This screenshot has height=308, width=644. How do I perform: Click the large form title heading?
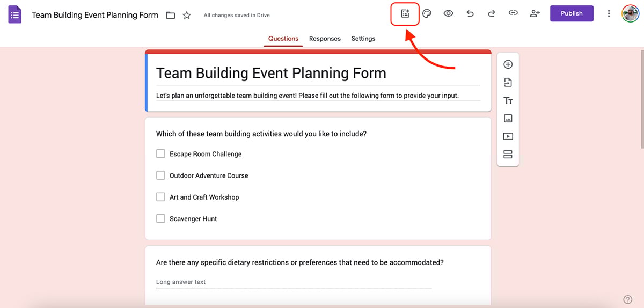pos(271,73)
